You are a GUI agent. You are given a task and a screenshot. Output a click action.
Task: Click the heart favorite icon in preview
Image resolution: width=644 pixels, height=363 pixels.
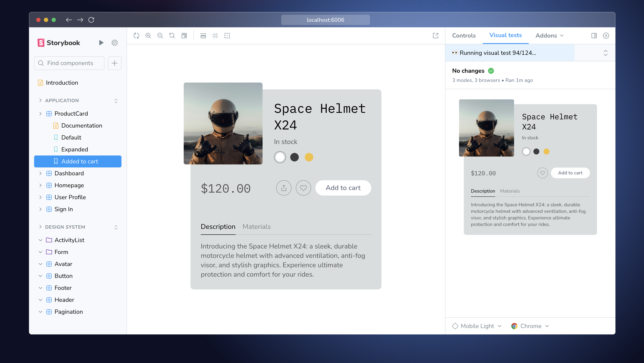click(x=303, y=188)
